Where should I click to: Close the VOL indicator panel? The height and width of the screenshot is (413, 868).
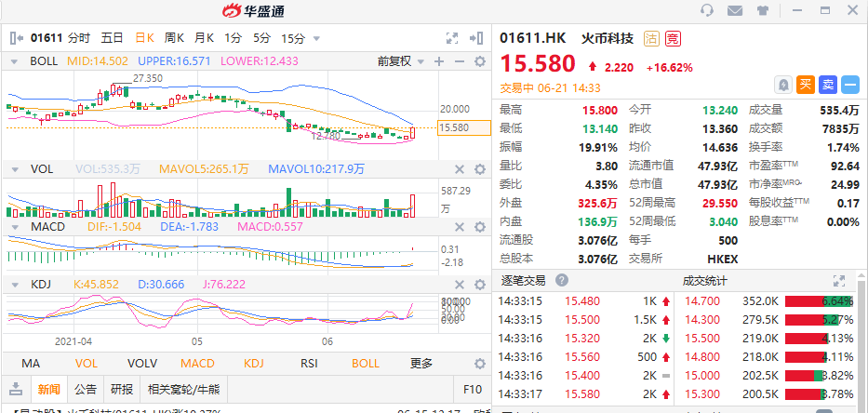(460, 169)
